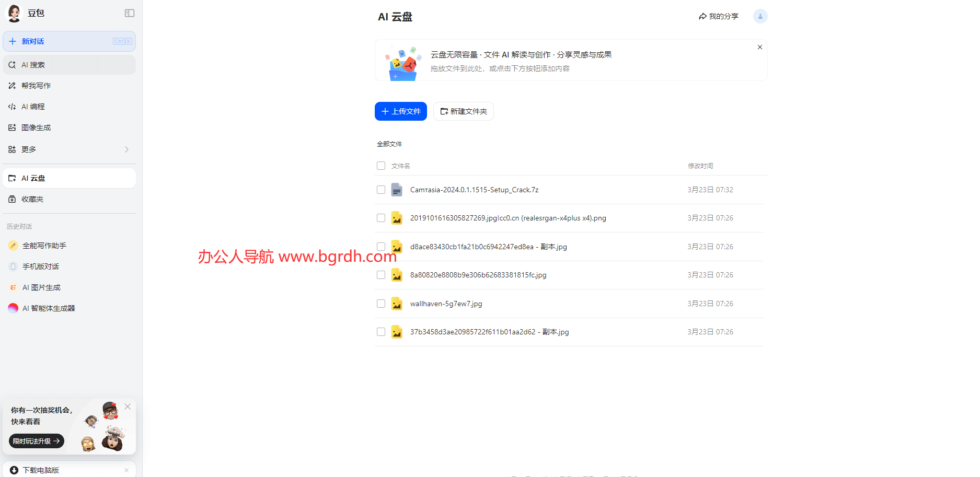Click the image icon of 8a80820e8808b9e jpg

[x=397, y=275]
